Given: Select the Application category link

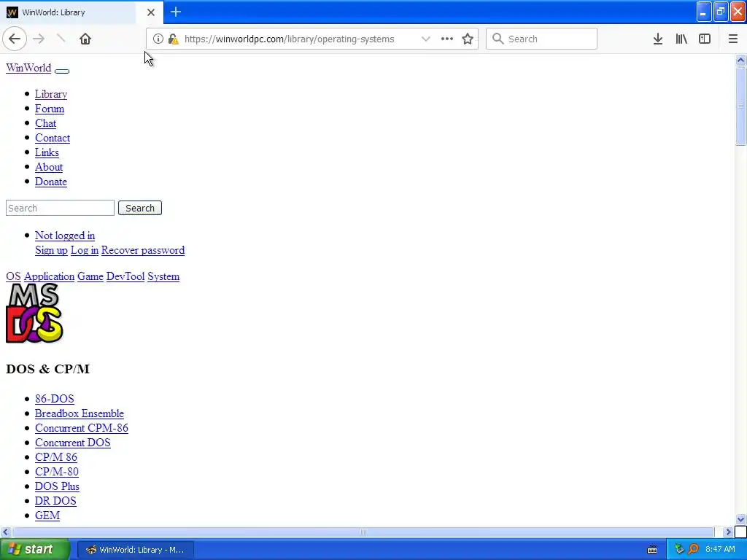Looking at the screenshot, I should click(49, 276).
